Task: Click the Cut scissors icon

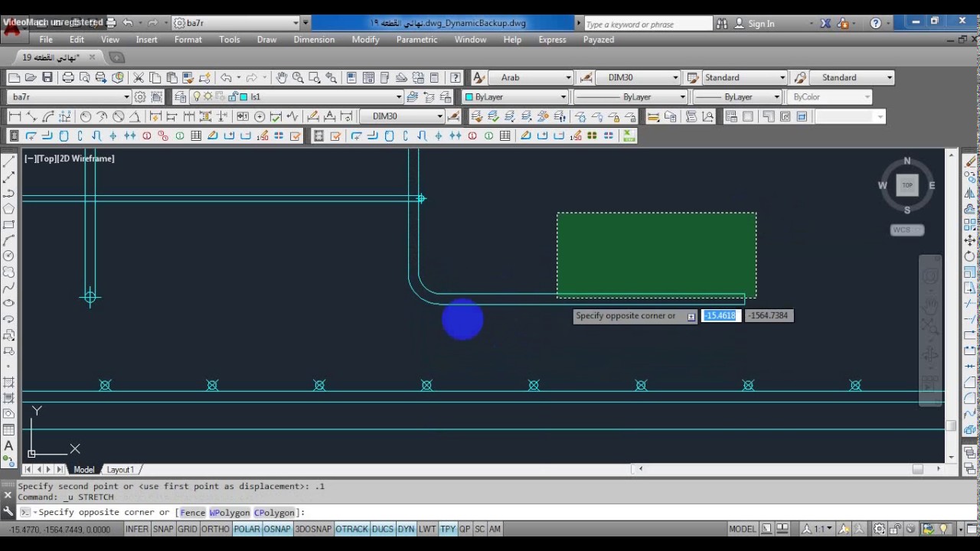Action: pyautogui.click(x=139, y=77)
